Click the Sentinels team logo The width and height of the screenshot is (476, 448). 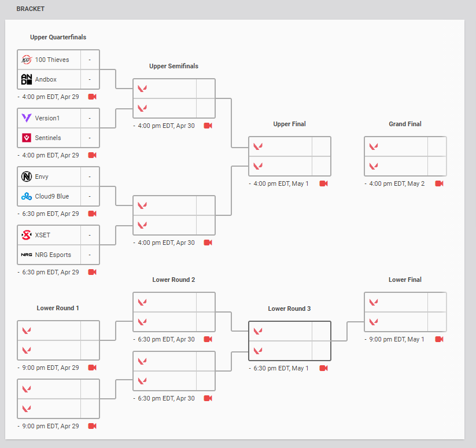tap(27, 138)
